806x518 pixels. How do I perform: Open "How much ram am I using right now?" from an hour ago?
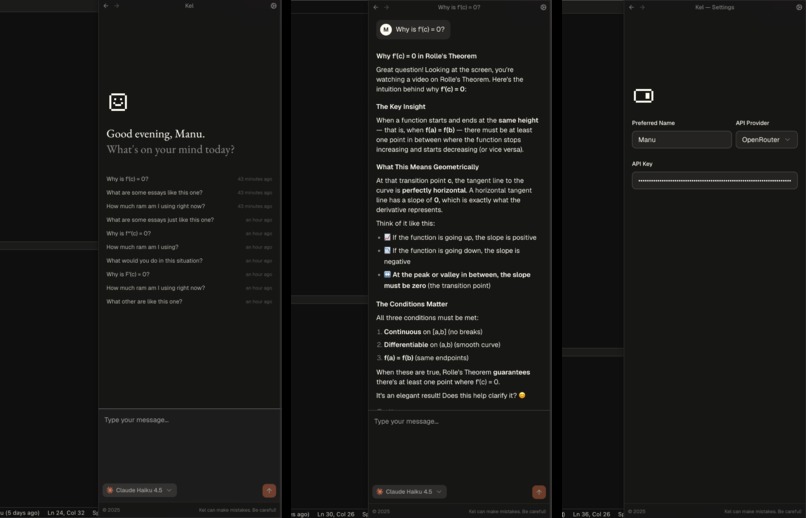point(189,288)
